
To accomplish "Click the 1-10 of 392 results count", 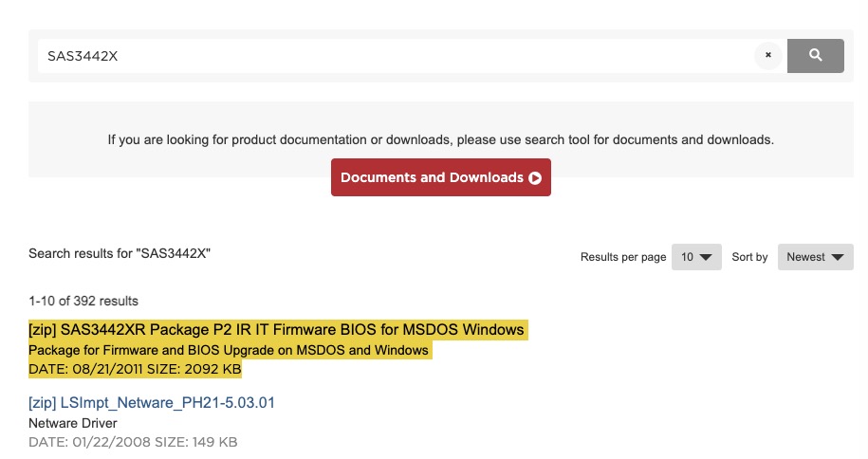I will tap(83, 302).
